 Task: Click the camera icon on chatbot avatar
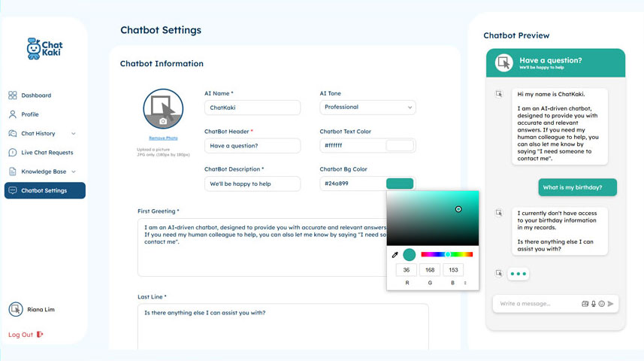click(x=163, y=121)
